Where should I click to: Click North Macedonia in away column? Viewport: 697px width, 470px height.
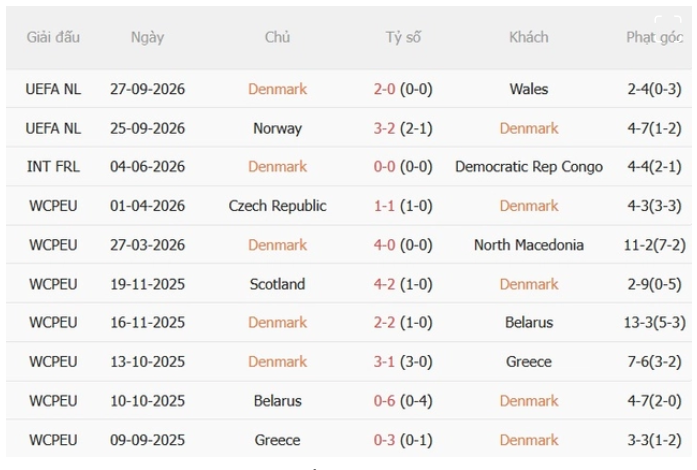coord(529,245)
